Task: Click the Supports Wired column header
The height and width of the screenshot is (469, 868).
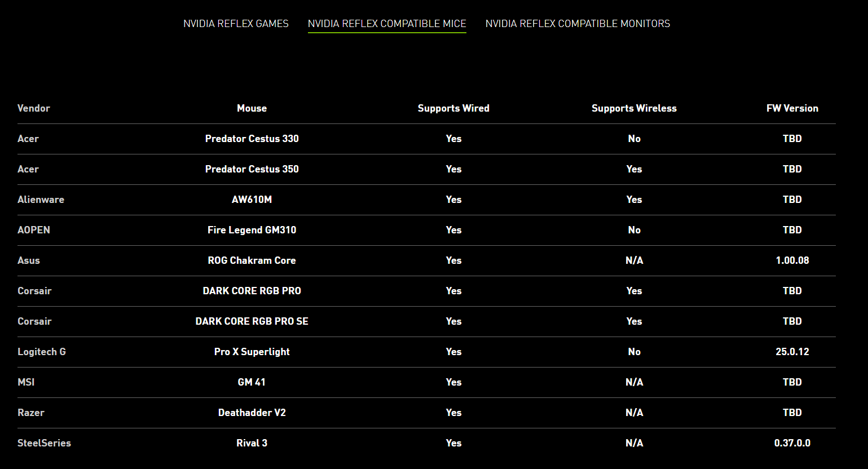Action: (453, 108)
